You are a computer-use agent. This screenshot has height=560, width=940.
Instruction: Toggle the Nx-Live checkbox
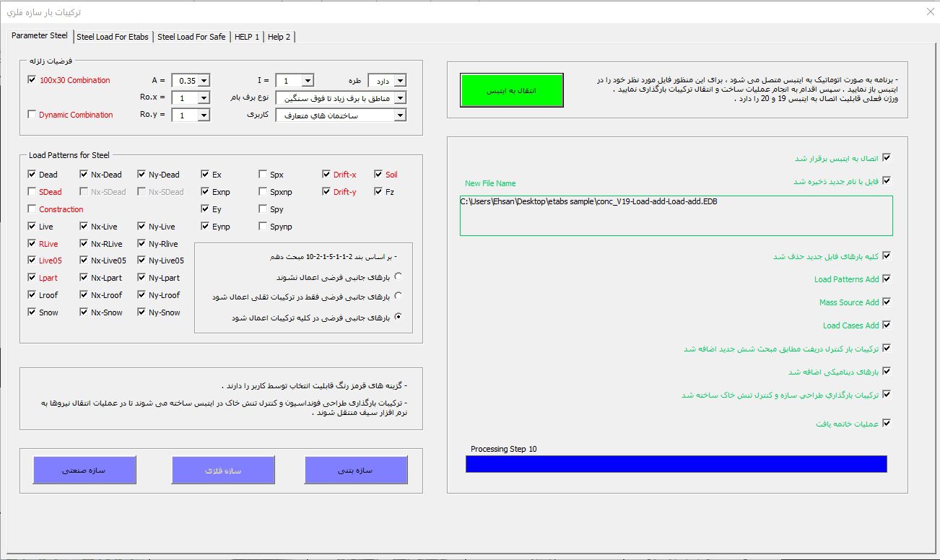point(83,227)
